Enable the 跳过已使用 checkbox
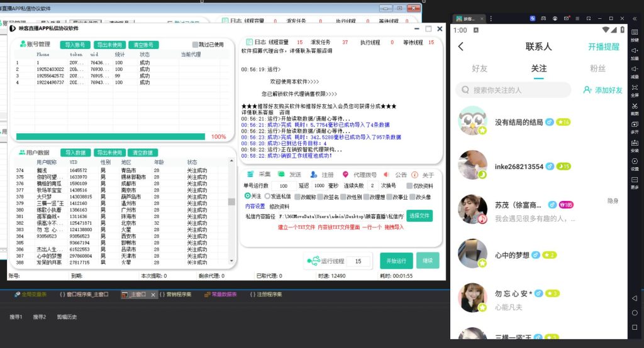This screenshot has height=348, width=644. [x=196, y=45]
